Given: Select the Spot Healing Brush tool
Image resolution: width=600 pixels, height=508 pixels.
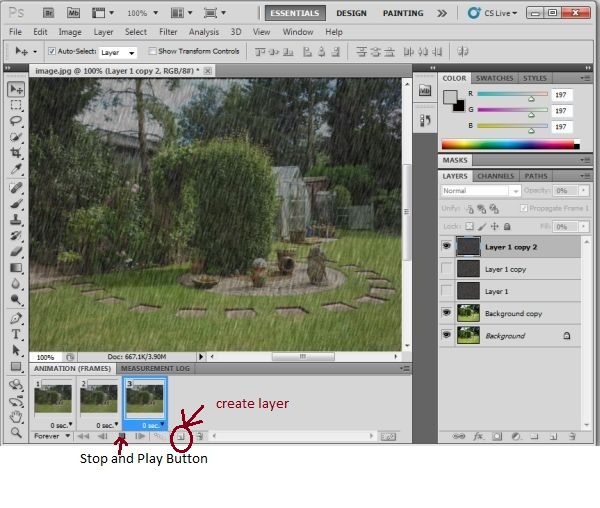Looking at the screenshot, I should pyautogui.click(x=16, y=188).
